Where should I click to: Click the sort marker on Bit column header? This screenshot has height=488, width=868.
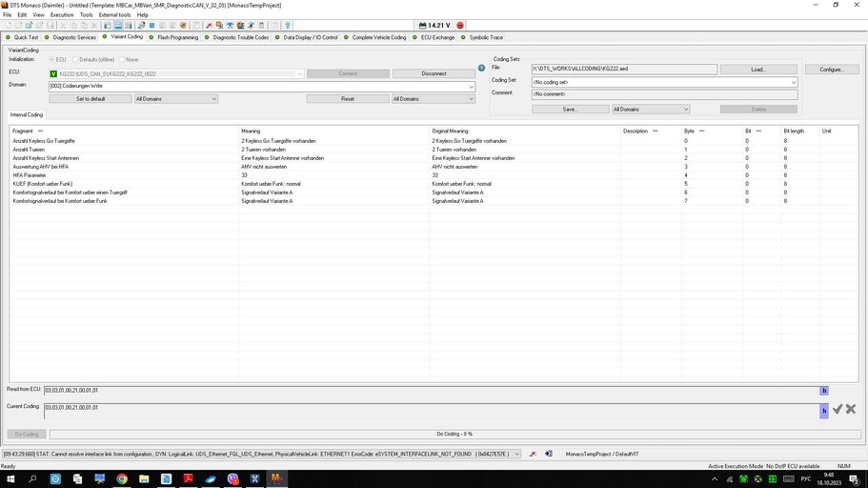759,132
